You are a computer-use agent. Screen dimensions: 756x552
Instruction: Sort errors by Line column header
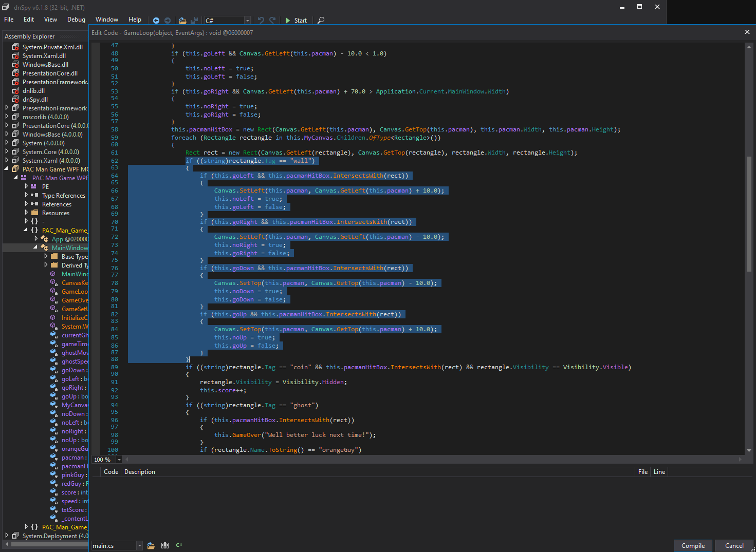pyautogui.click(x=659, y=472)
